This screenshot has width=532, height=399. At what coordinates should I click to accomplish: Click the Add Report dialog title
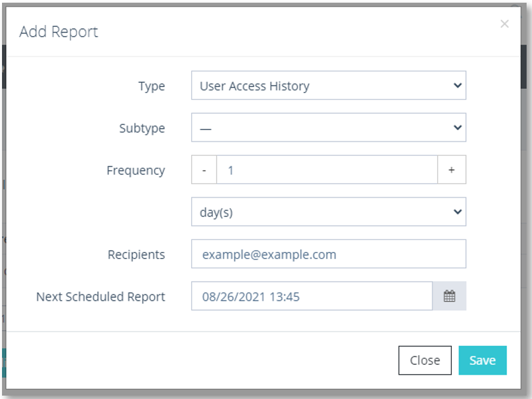[x=59, y=32]
